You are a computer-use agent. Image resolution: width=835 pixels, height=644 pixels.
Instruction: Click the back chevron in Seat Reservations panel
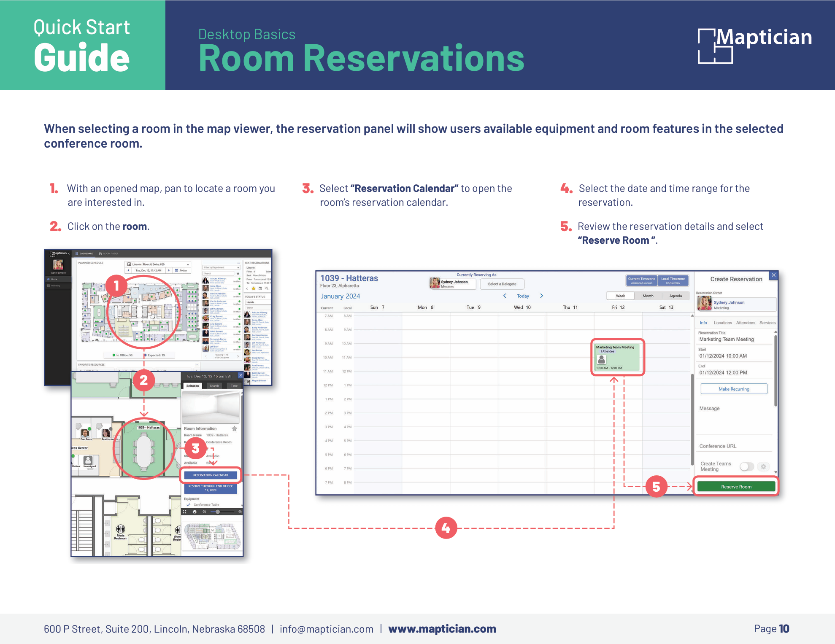point(247,288)
